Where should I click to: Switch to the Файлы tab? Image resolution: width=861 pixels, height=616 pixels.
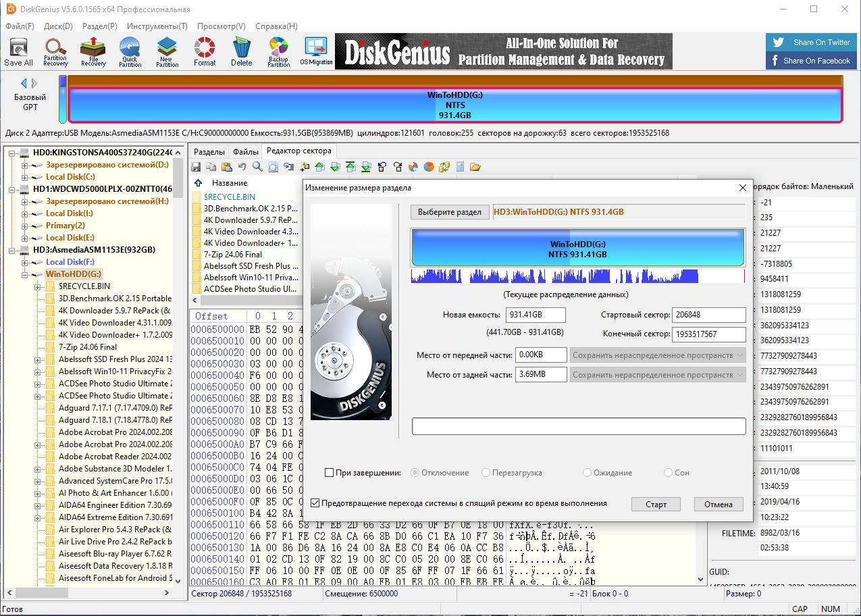tap(245, 151)
